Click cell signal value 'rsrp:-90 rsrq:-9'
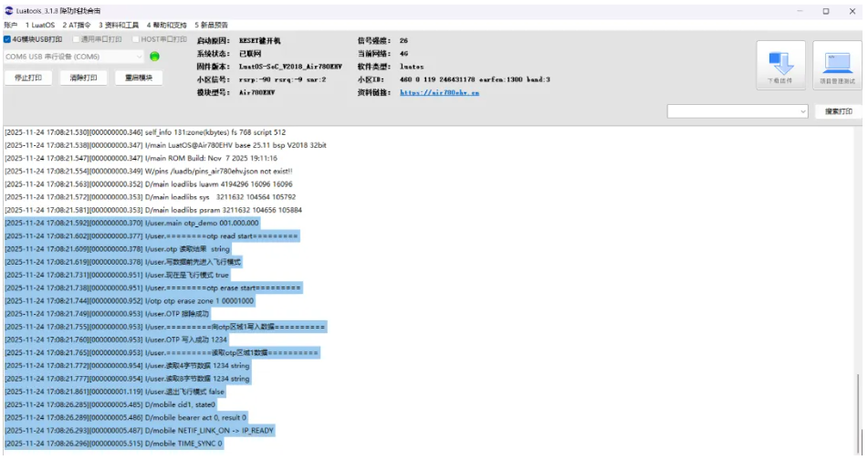The image size is (868, 460). pos(282,79)
